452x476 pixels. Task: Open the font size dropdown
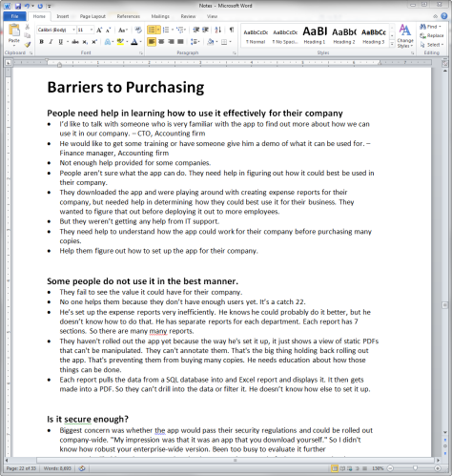[x=92, y=30]
